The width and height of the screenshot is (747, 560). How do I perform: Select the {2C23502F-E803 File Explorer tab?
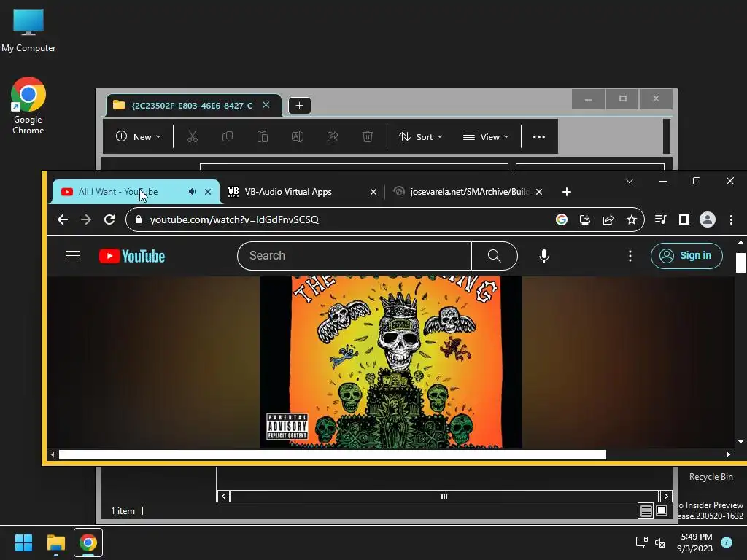click(192, 105)
